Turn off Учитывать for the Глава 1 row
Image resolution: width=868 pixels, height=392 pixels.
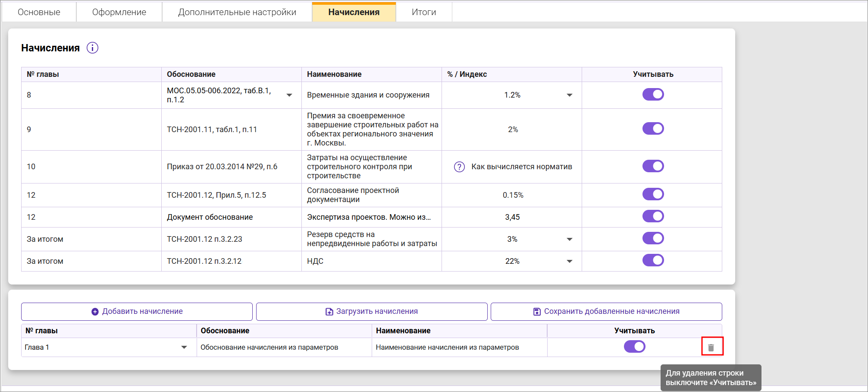point(634,347)
